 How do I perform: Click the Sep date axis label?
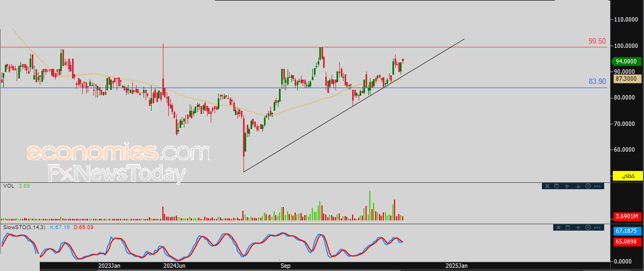coord(286,266)
